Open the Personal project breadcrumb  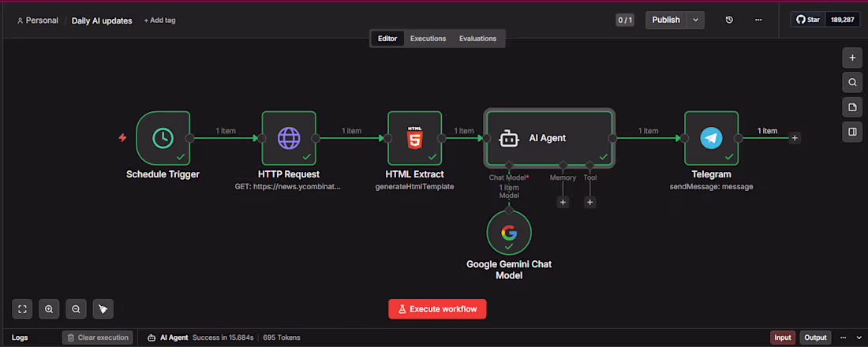coord(38,21)
